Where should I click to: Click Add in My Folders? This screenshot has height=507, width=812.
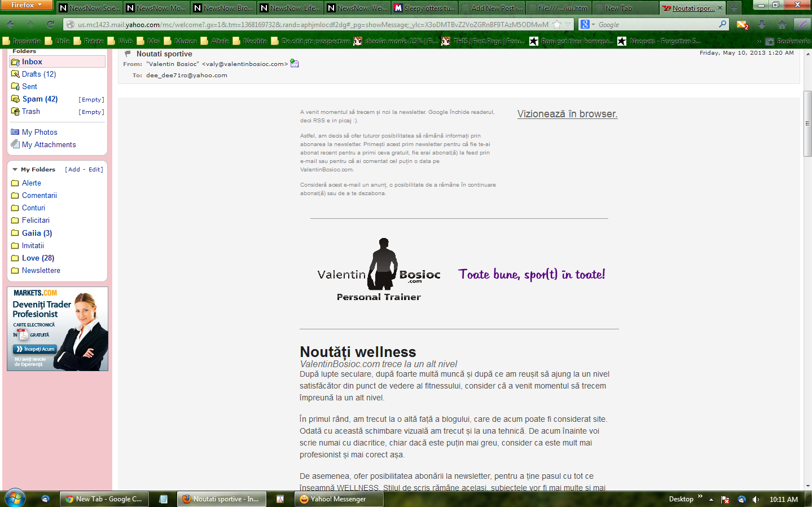74,169
